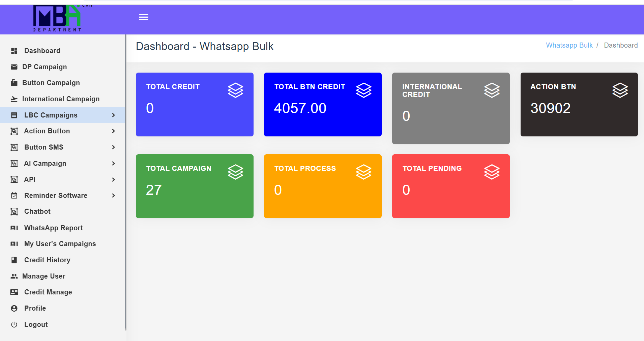Click layers icon on Total Pending card
644x341 pixels.
(492, 172)
